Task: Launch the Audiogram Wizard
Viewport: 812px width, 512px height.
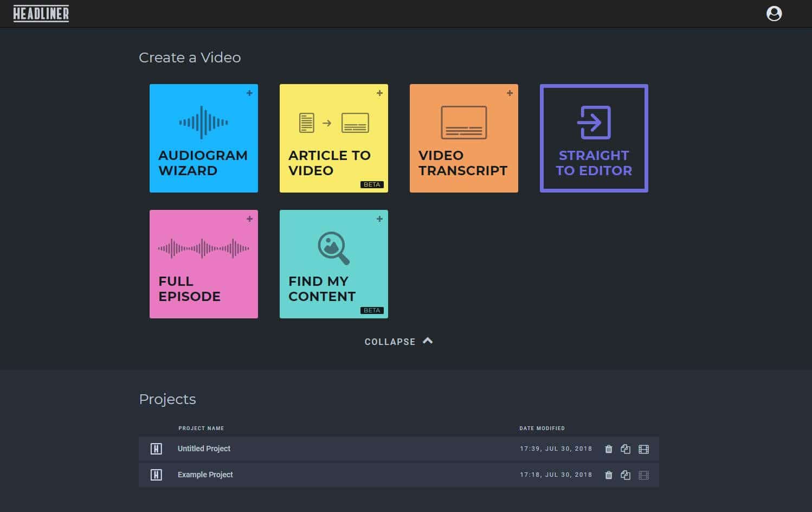Action: tap(204, 138)
